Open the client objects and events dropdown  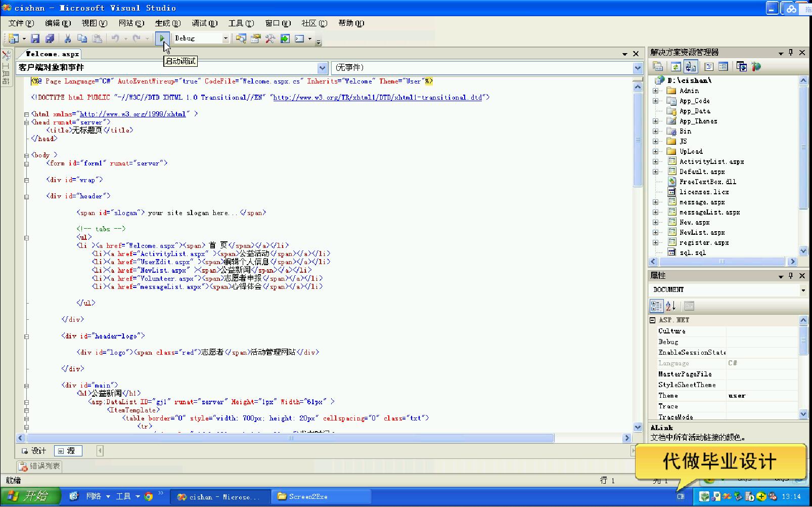pyautogui.click(x=323, y=68)
